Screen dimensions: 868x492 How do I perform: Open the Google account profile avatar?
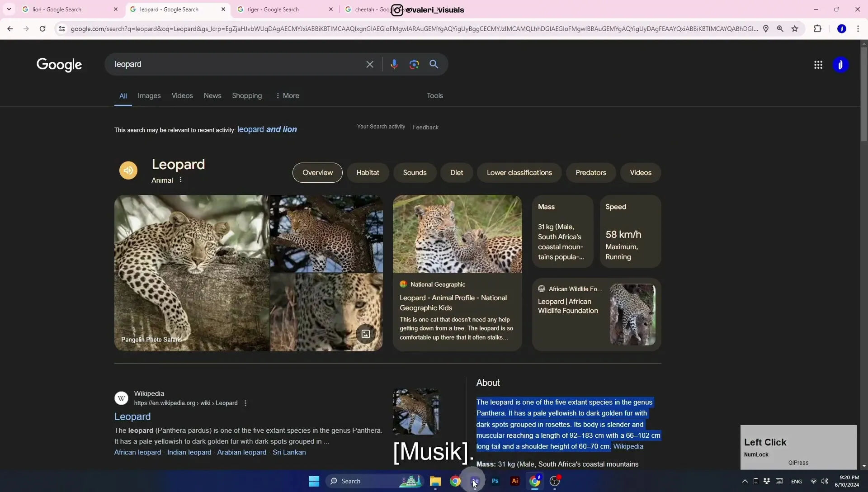(840, 65)
